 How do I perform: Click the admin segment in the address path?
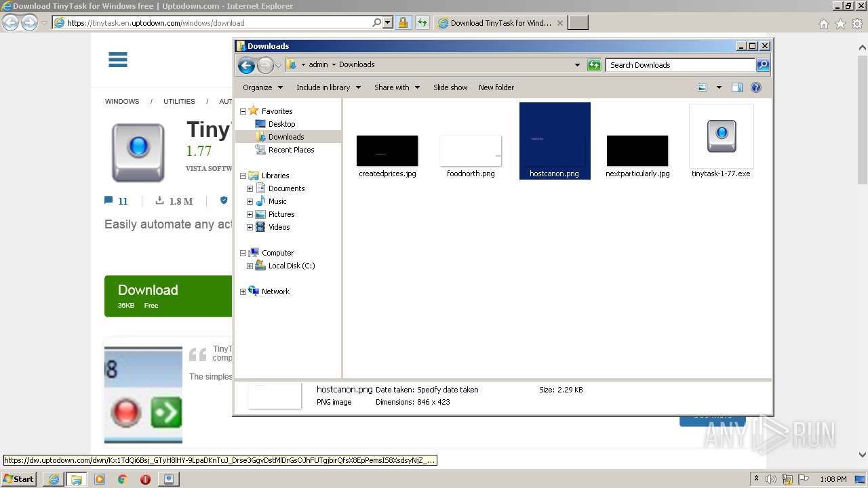coord(318,65)
